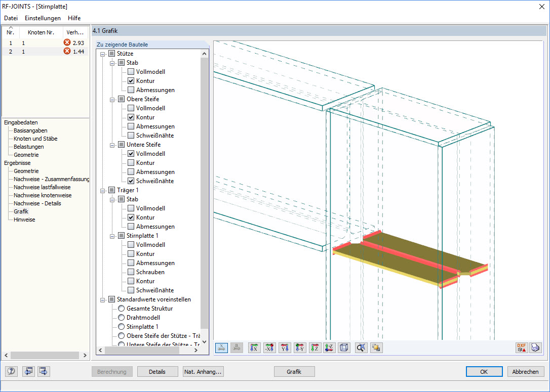Collapse the Stirnplatte 1 group node
This screenshot has height=392, width=550.
pos(112,236)
